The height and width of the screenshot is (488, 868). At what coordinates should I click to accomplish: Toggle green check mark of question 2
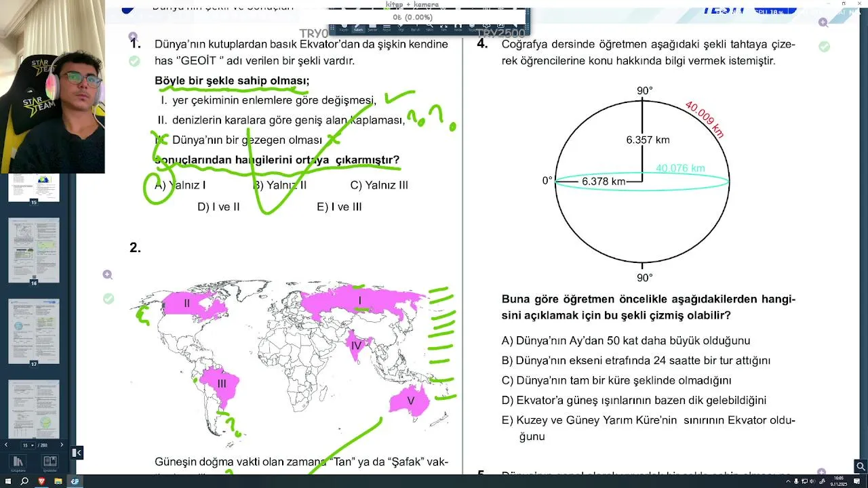click(x=108, y=299)
